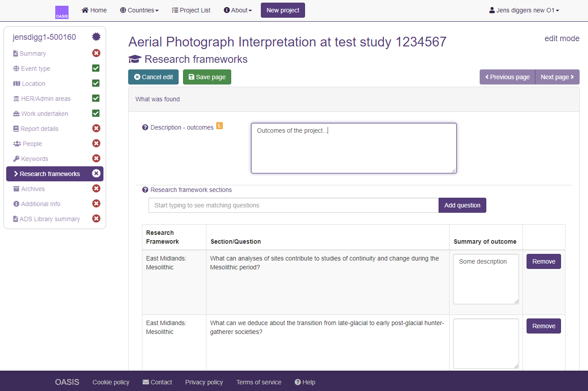Click the red cross icon for People
This screenshot has width=588, height=391.
coord(96,143)
